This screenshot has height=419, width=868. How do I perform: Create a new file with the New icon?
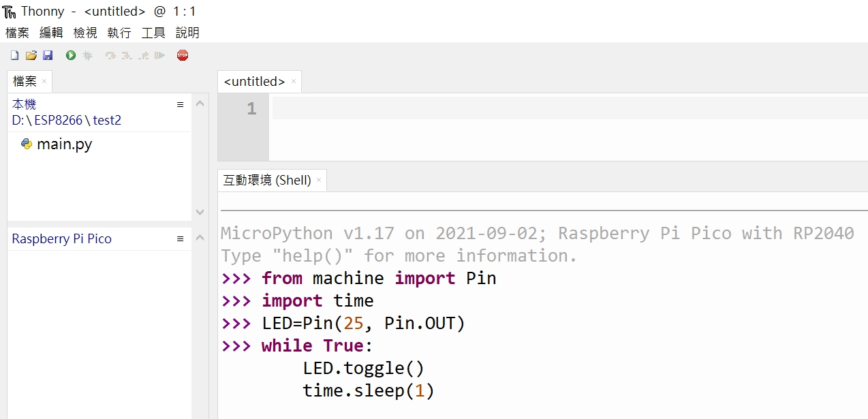click(14, 55)
